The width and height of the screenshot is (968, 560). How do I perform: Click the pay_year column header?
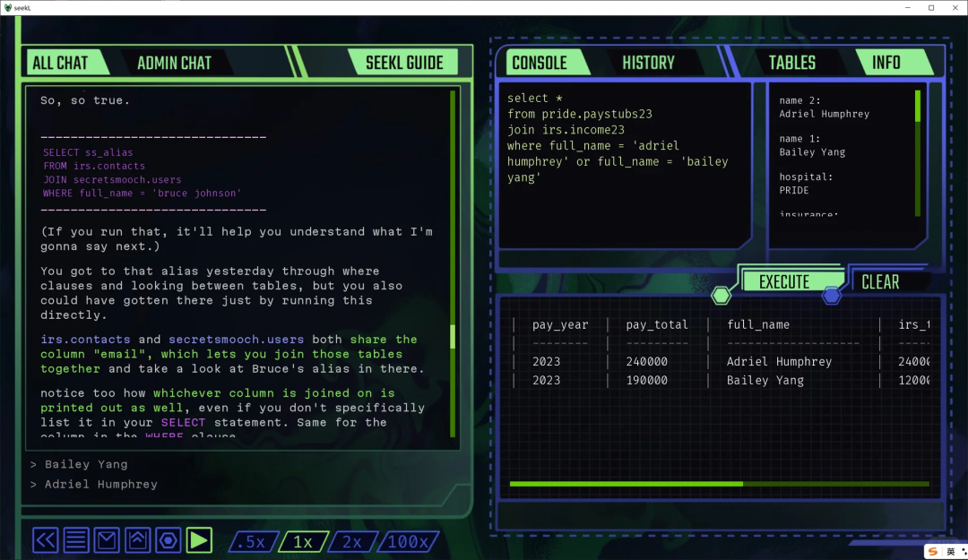[560, 324]
